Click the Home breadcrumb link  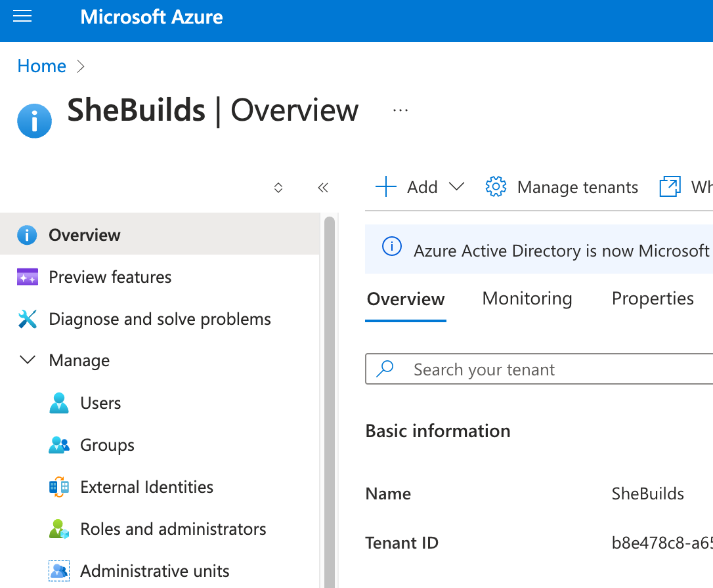(x=42, y=66)
